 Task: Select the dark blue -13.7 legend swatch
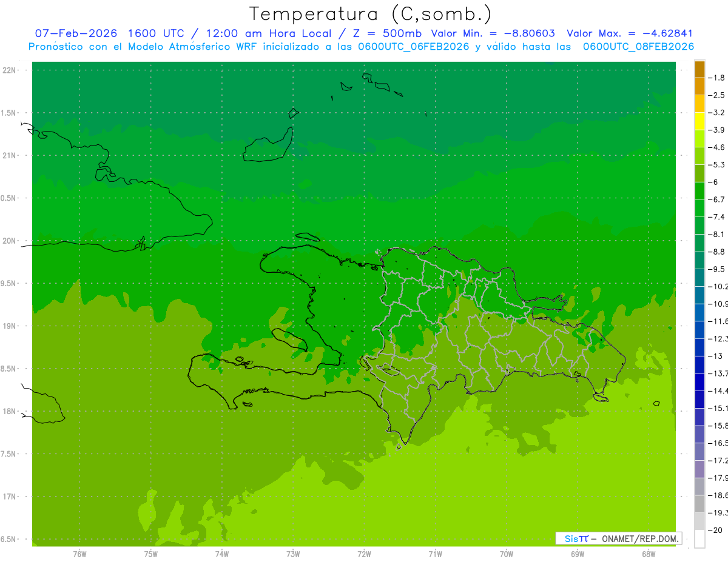click(699, 365)
